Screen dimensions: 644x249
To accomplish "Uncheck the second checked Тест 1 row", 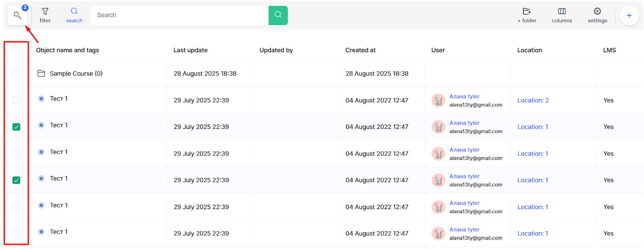I will [x=16, y=180].
